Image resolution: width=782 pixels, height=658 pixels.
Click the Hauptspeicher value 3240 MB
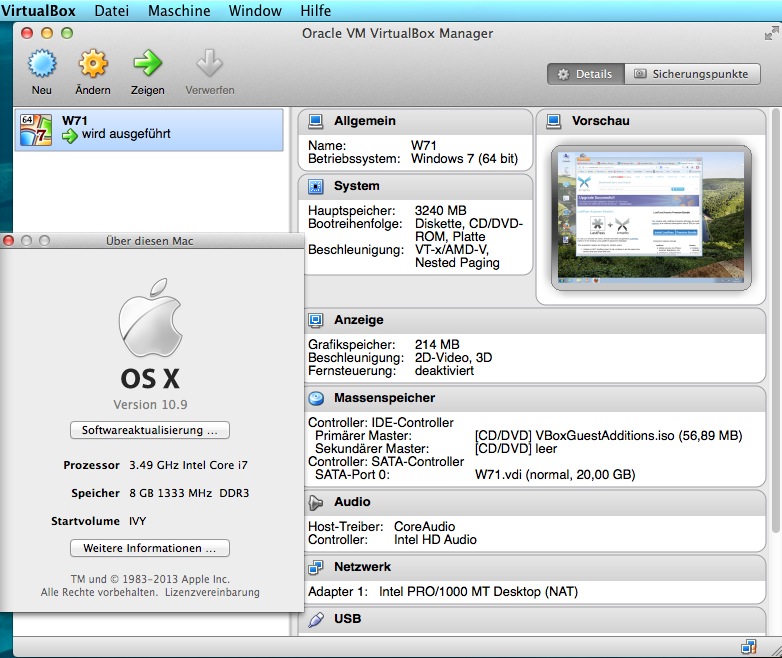440,211
